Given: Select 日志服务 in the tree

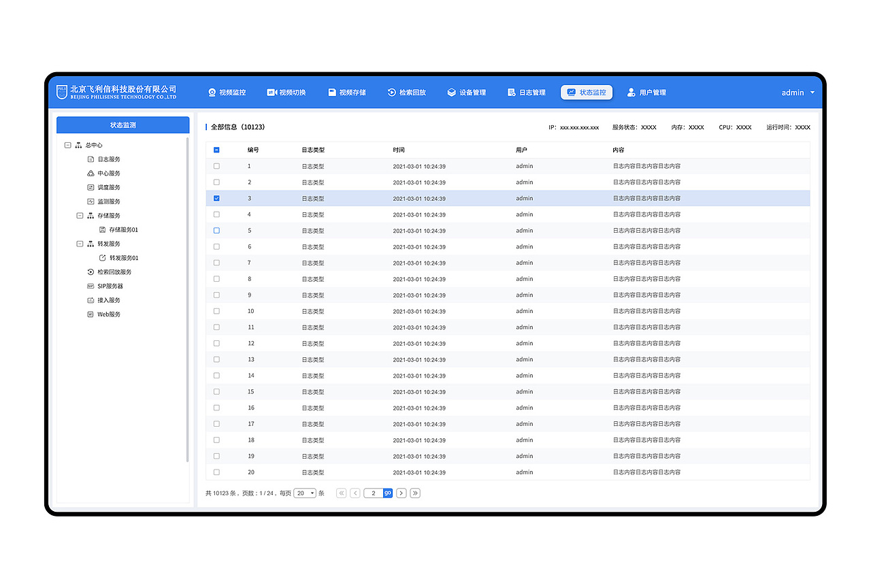Looking at the screenshot, I should [109, 159].
